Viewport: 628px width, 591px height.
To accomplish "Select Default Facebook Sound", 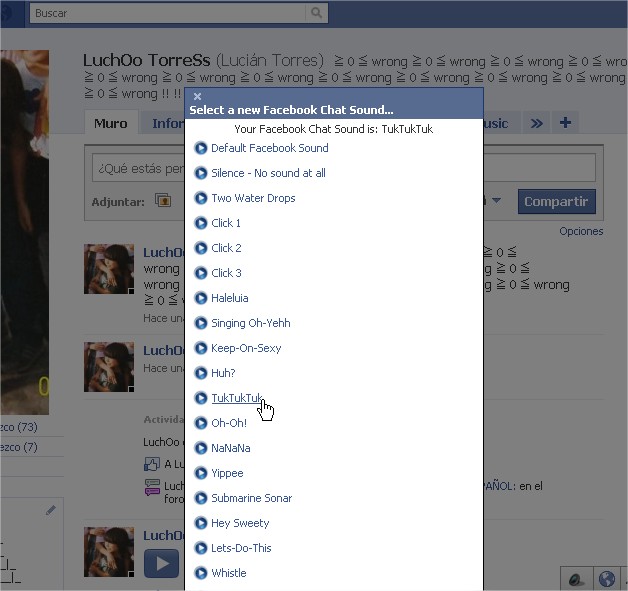I will 270,148.
